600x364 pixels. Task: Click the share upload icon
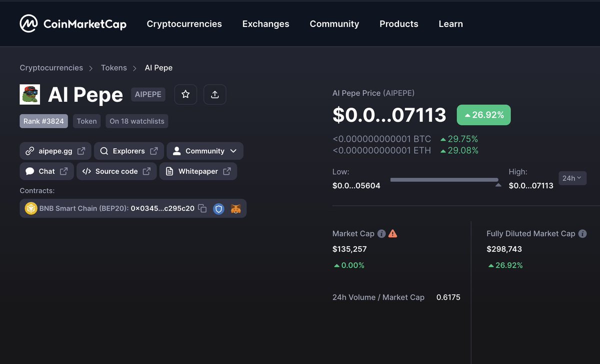(215, 94)
